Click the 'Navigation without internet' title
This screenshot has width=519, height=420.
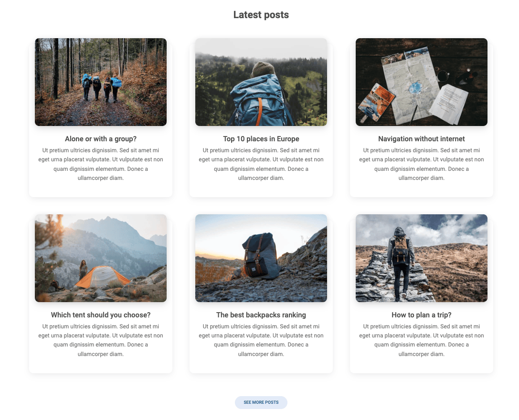click(421, 139)
